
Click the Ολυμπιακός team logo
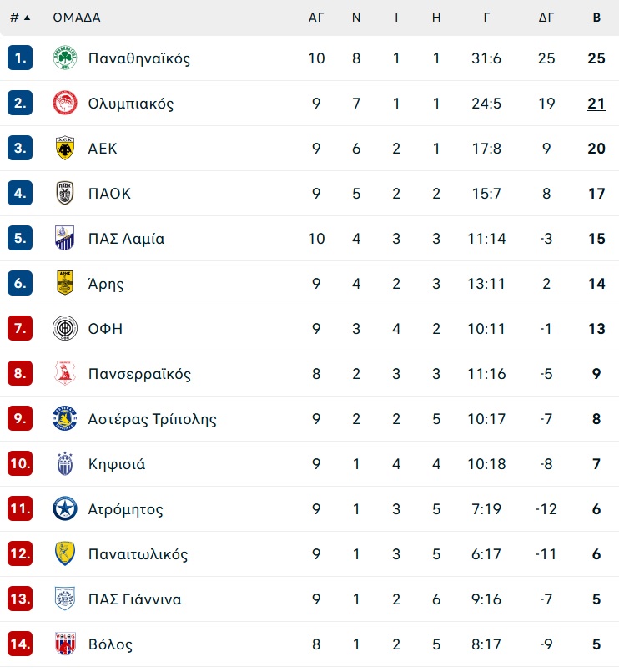pos(65,103)
